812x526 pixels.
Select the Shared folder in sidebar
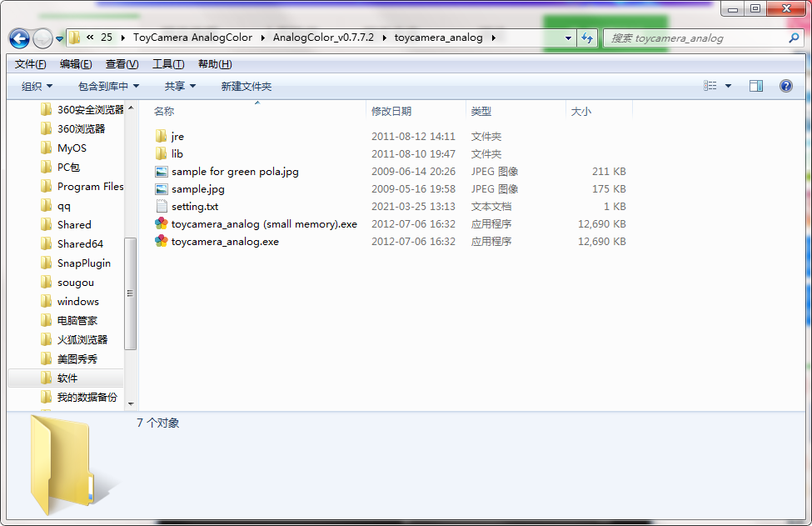(x=66, y=225)
